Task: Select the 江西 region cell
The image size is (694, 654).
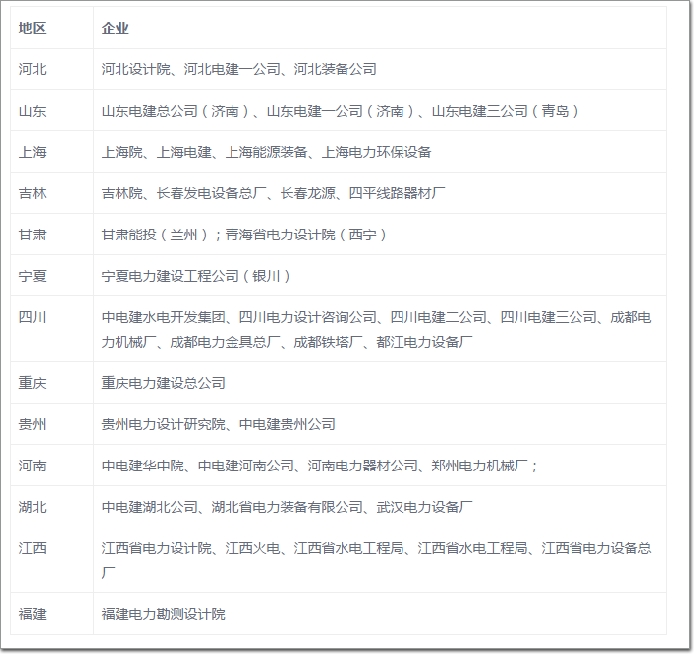Action: click(52, 560)
